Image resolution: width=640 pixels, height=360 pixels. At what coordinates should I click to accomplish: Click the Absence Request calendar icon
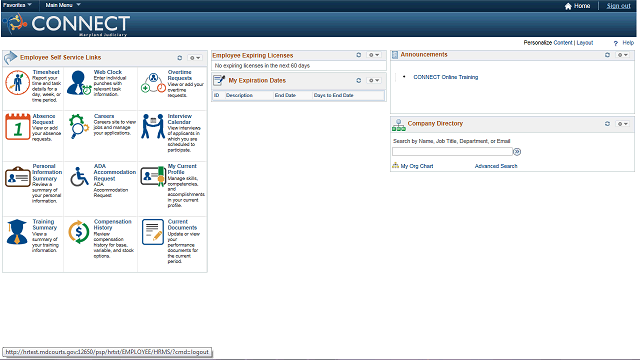click(x=18, y=127)
